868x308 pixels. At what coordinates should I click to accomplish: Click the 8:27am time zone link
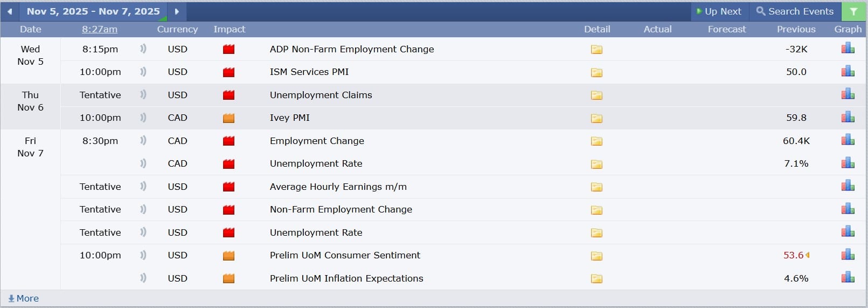[100, 29]
